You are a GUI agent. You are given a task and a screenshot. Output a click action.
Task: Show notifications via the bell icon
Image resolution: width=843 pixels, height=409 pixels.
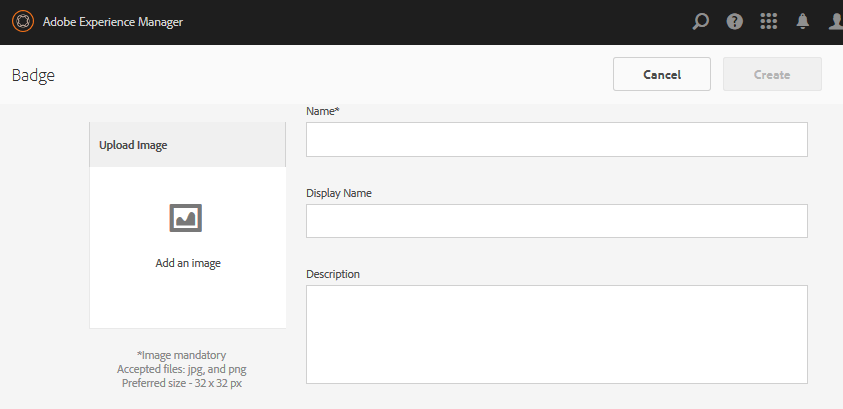point(802,21)
